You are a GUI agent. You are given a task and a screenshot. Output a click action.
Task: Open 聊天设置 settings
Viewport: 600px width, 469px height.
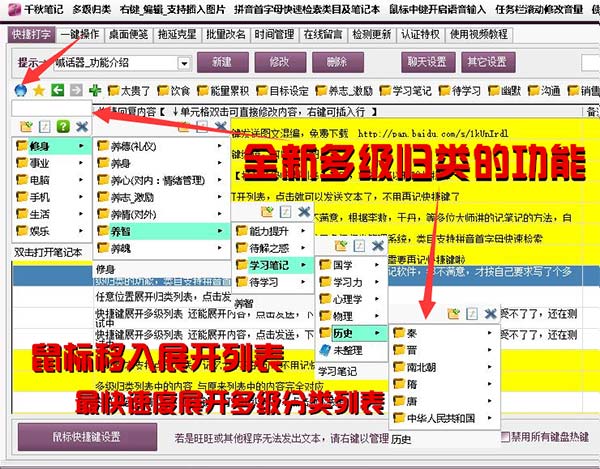click(x=428, y=62)
